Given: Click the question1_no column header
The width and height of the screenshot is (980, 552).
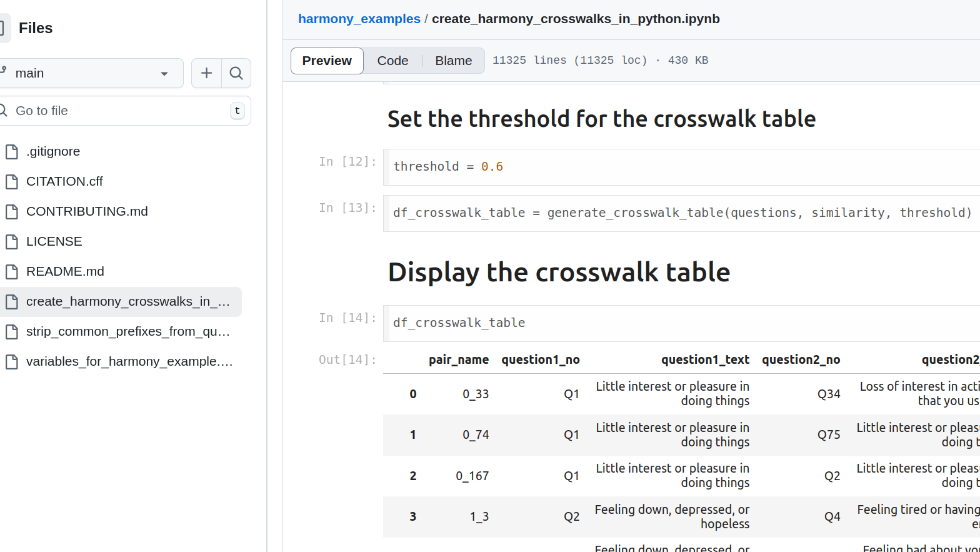Looking at the screenshot, I should tap(541, 359).
